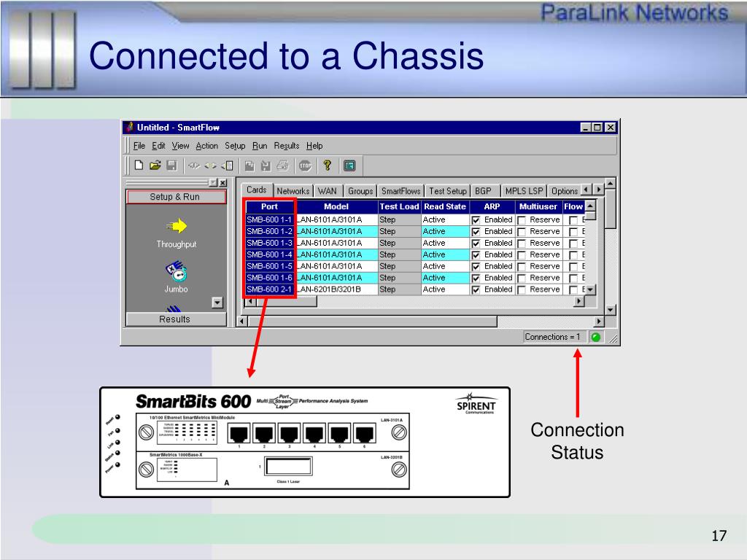Screen dimensions: 747x560
Task: Toggle ARP Enabled checkbox for SMB-600 1-4
Action: point(476,255)
